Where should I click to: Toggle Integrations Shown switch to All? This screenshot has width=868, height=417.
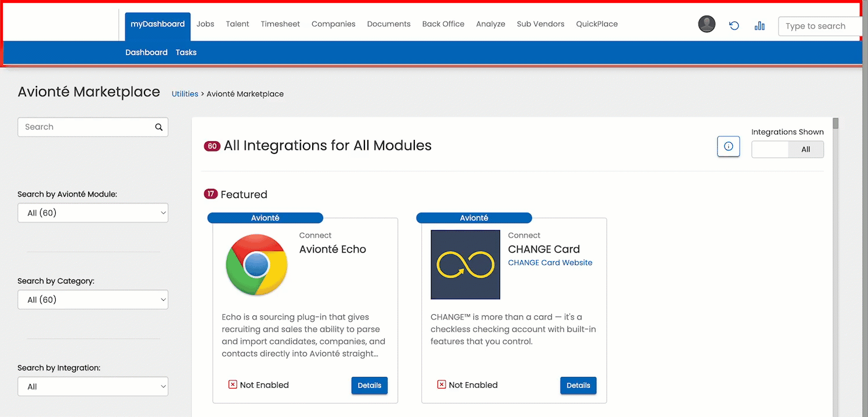805,149
